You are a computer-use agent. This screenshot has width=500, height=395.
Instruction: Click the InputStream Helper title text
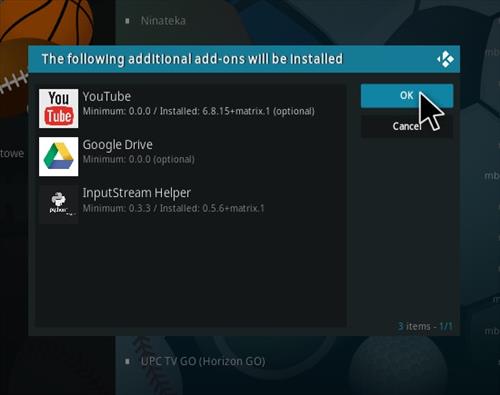pyautogui.click(x=137, y=193)
